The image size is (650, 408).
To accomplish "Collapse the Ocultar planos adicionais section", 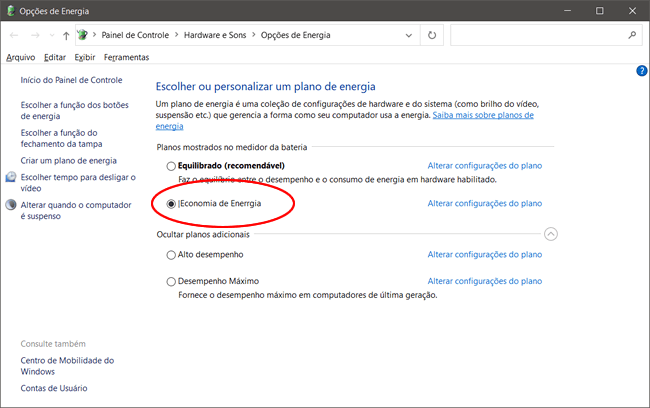I will coord(551,234).
